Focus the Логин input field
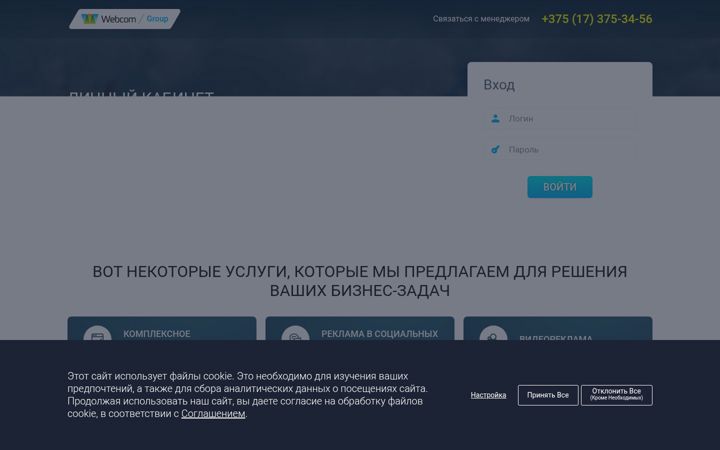 [560, 118]
